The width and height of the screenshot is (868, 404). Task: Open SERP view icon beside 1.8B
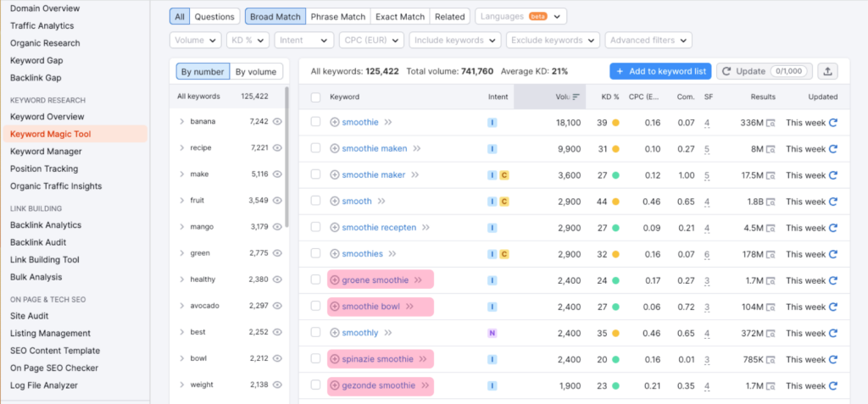click(x=771, y=202)
